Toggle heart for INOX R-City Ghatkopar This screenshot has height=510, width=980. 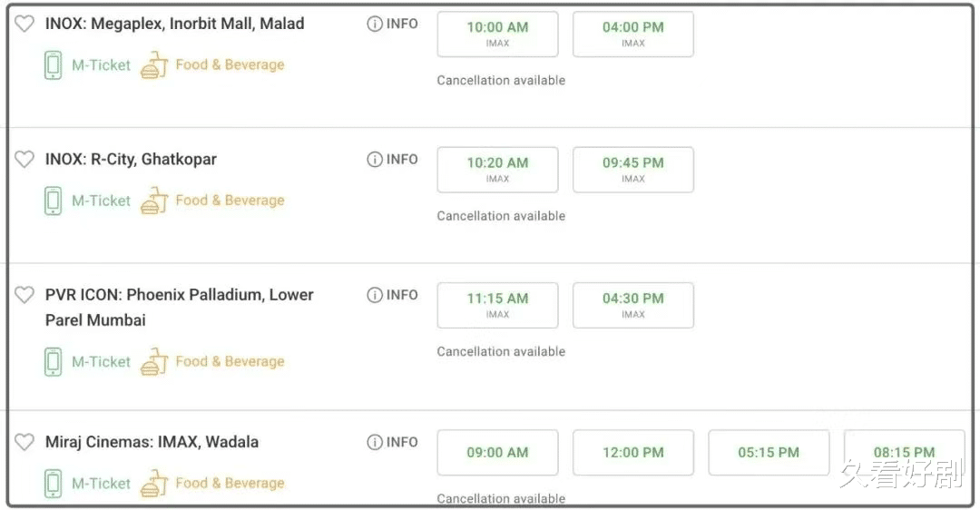[x=24, y=160]
